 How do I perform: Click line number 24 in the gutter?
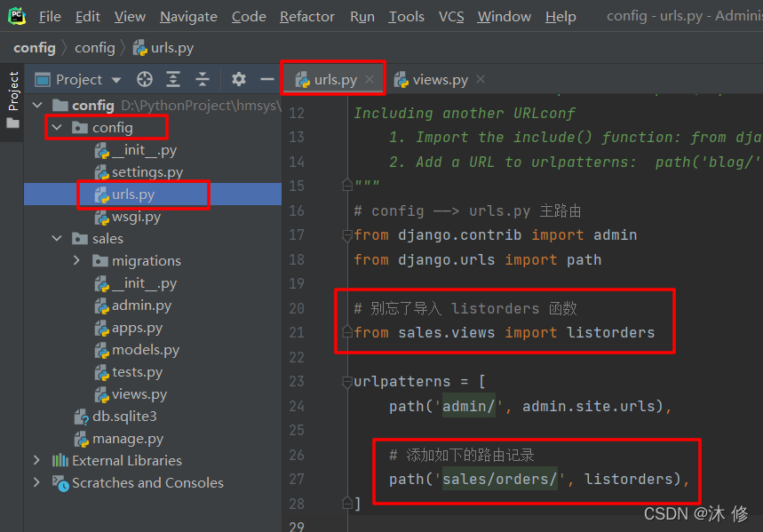tap(297, 406)
